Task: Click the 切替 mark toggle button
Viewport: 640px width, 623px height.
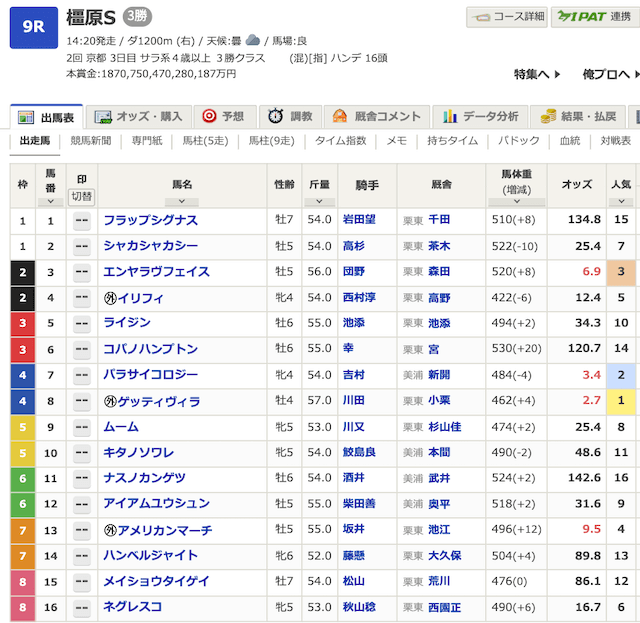Action: 82,196
